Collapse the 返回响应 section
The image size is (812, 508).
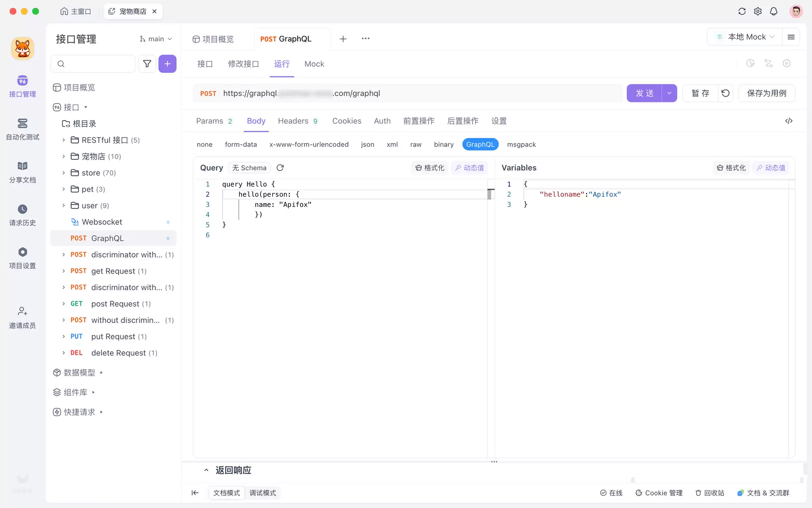(x=206, y=470)
